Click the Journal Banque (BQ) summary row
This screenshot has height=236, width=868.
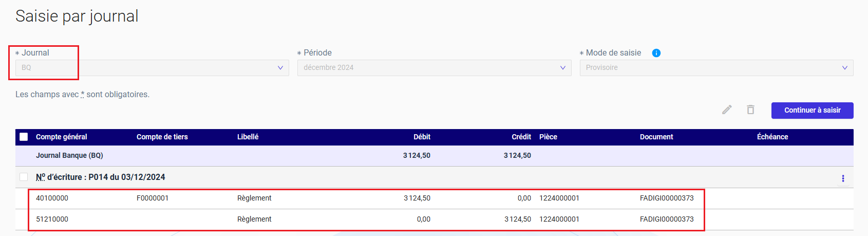pos(435,156)
